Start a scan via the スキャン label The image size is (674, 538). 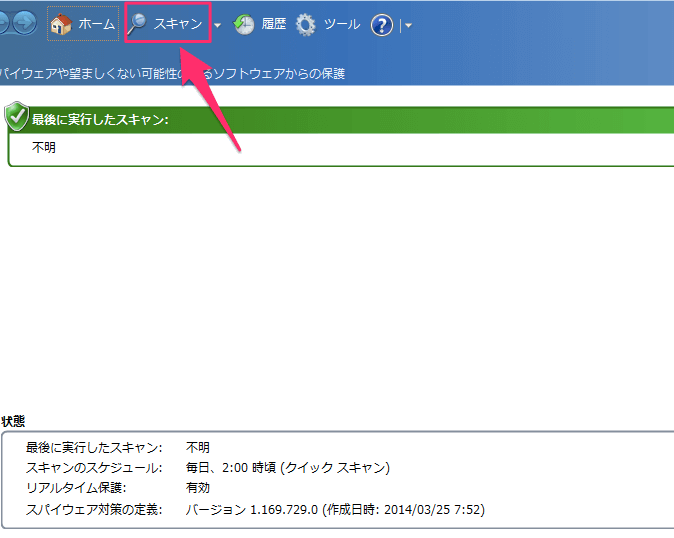pyautogui.click(x=178, y=24)
